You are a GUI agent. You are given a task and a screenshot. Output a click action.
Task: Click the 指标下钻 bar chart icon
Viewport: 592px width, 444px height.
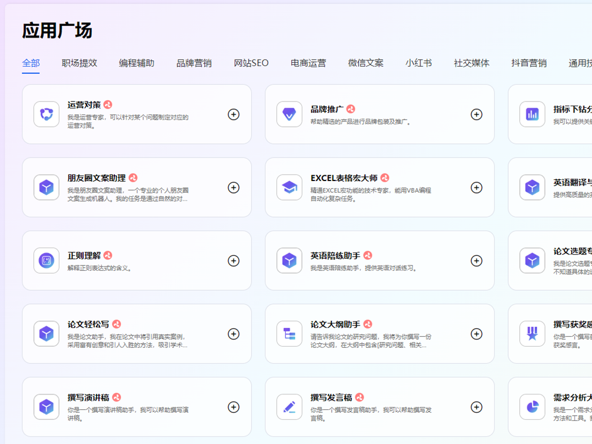click(532, 114)
